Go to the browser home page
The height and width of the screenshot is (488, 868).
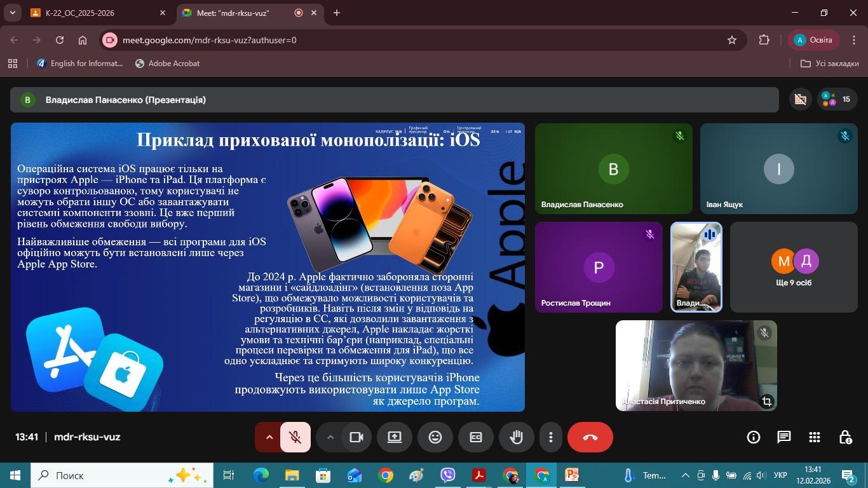83,40
